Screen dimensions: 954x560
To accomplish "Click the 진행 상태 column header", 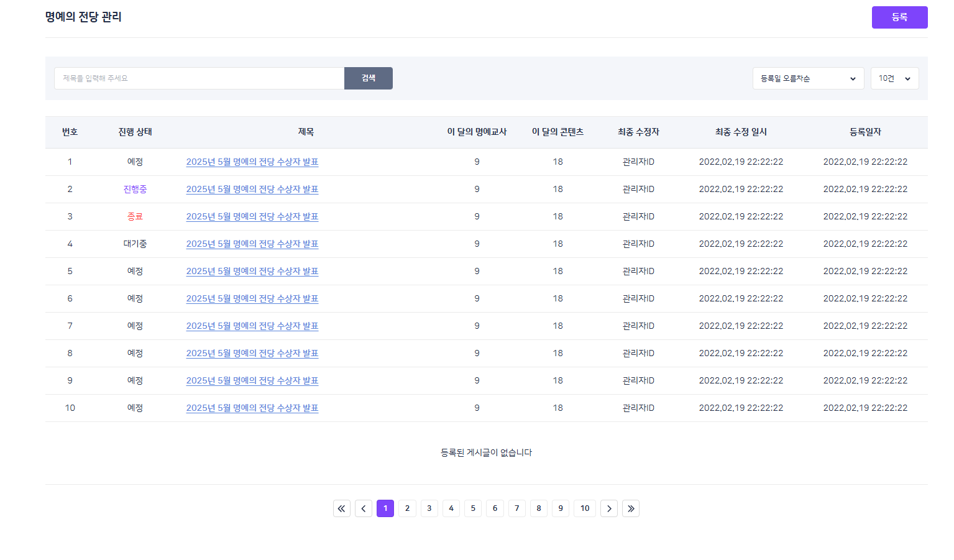I will 135,132.
